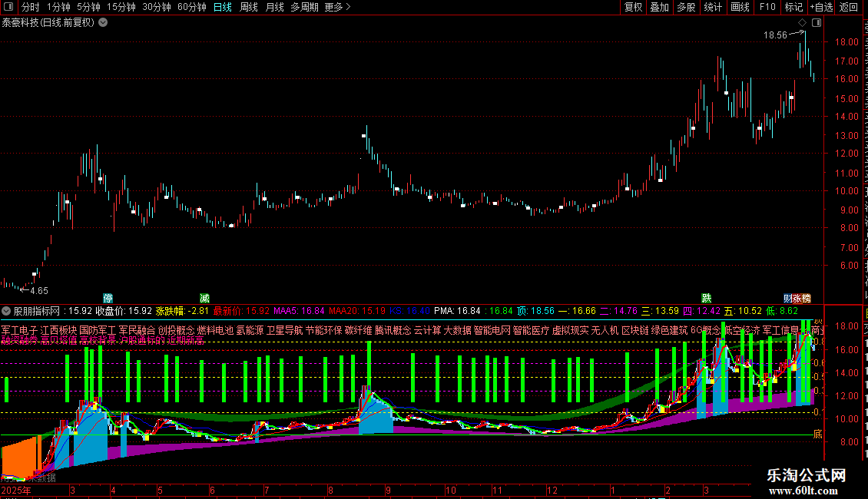Viewport: 868px width, 499px height.
Task: Click the 榜 event marker
Action: (806, 299)
